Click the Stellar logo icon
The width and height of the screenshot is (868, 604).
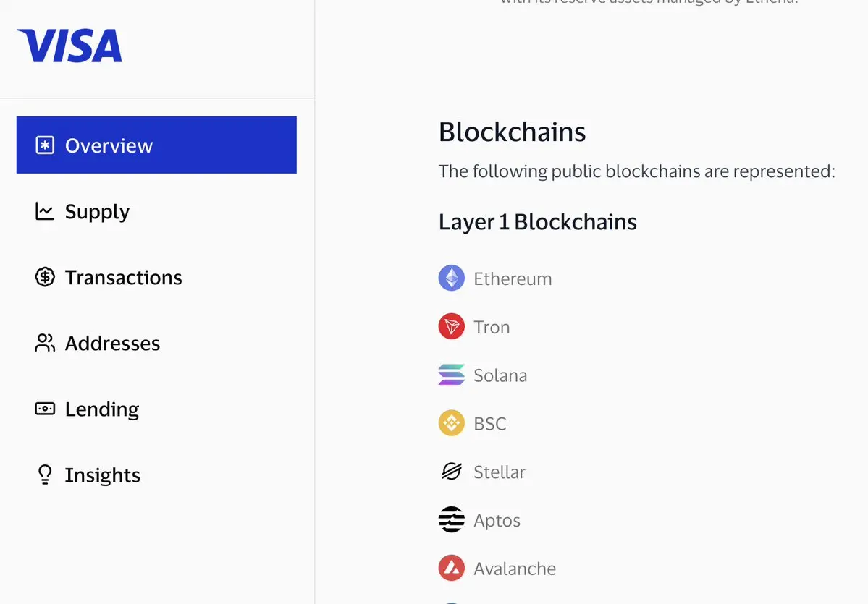[452, 471]
